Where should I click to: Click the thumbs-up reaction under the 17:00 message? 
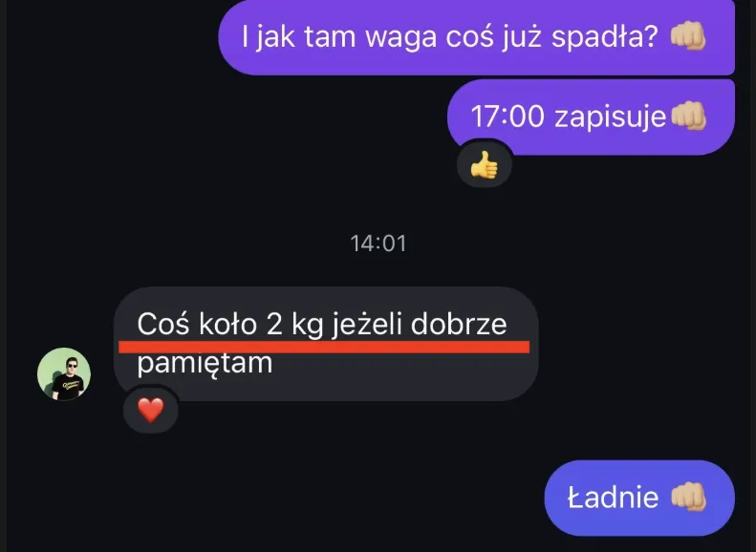click(484, 167)
